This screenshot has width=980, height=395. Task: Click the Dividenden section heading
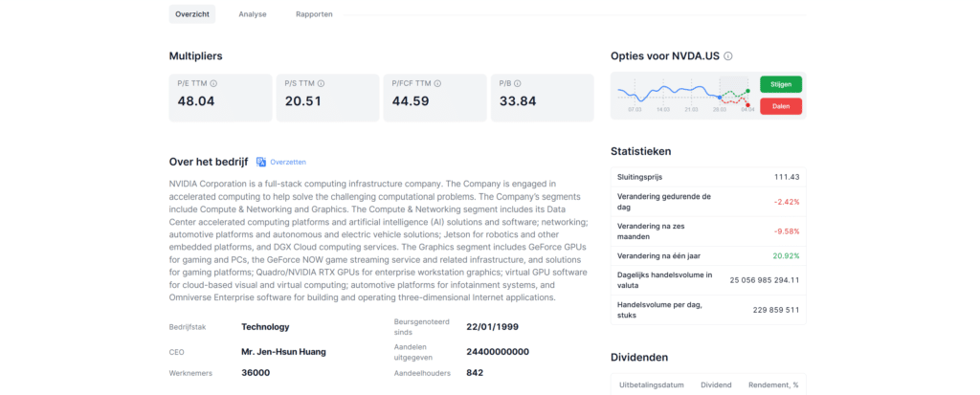coord(639,358)
